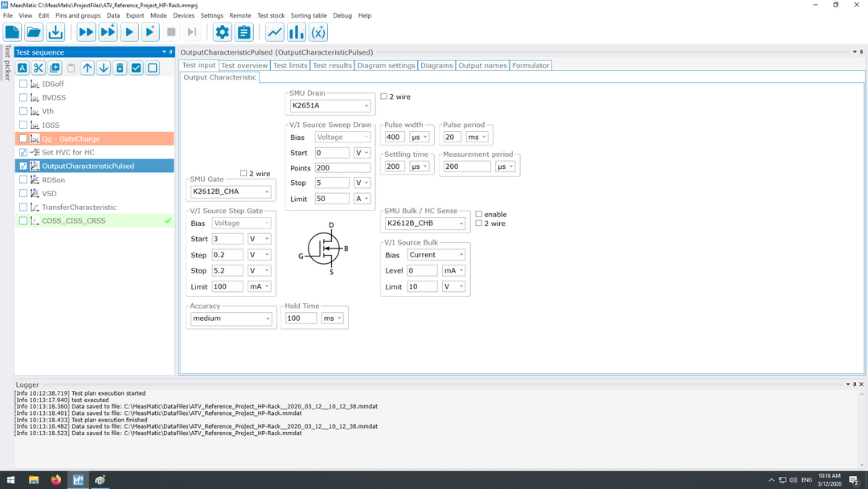The height and width of the screenshot is (489, 868).
Task: Select the Qg - GateCharge test item
Action: [71, 139]
